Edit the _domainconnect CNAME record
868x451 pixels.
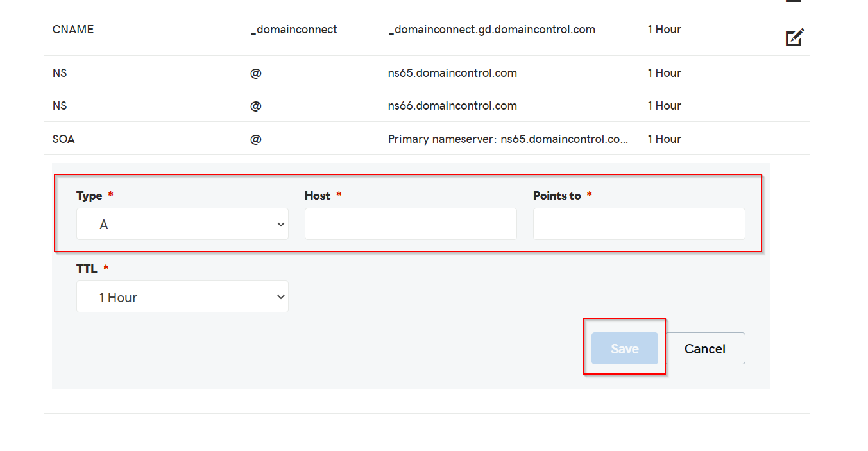click(795, 38)
